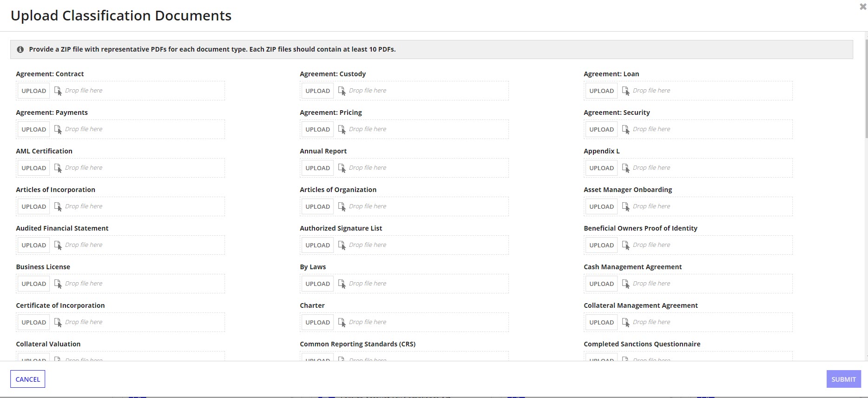This screenshot has height=398, width=868.
Task: Click the info icon in the notice banner
Action: point(20,49)
